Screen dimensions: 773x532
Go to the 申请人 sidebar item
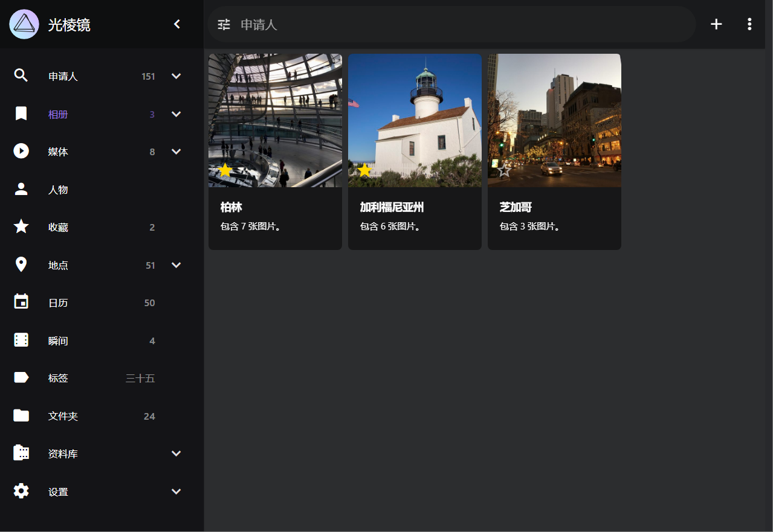coord(63,77)
